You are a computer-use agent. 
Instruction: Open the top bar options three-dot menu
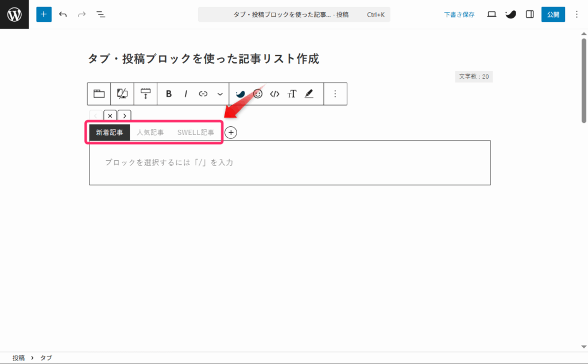coord(577,14)
